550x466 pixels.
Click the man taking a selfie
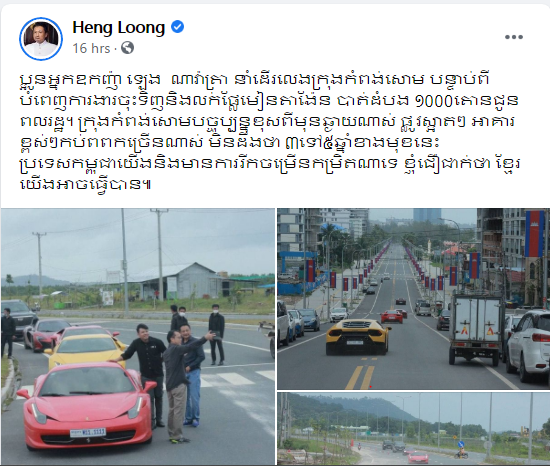[180, 386]
